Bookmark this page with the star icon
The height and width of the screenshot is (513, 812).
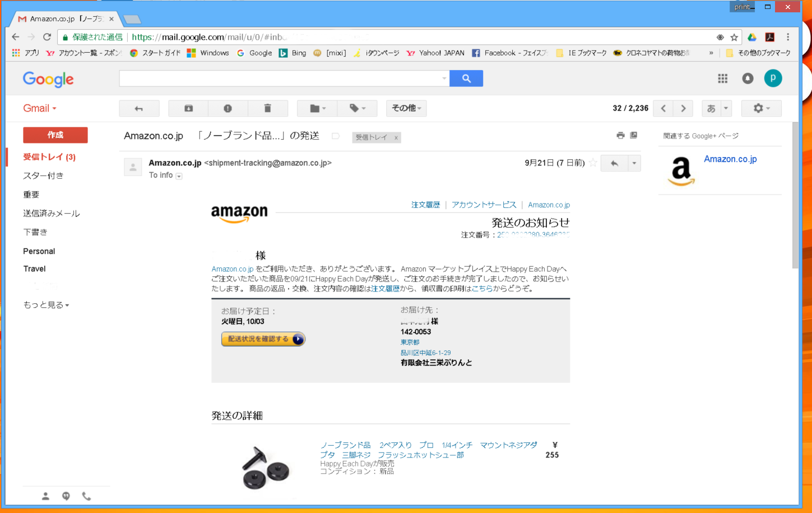pos(734,37)
